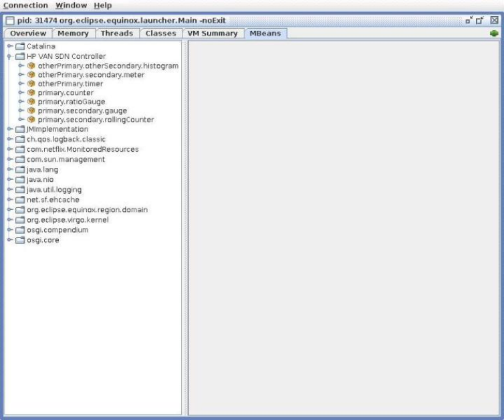The width and height of the screenshot is (504, 420).
Task: Expand the Catalina tree node
Action: [10, 46]
